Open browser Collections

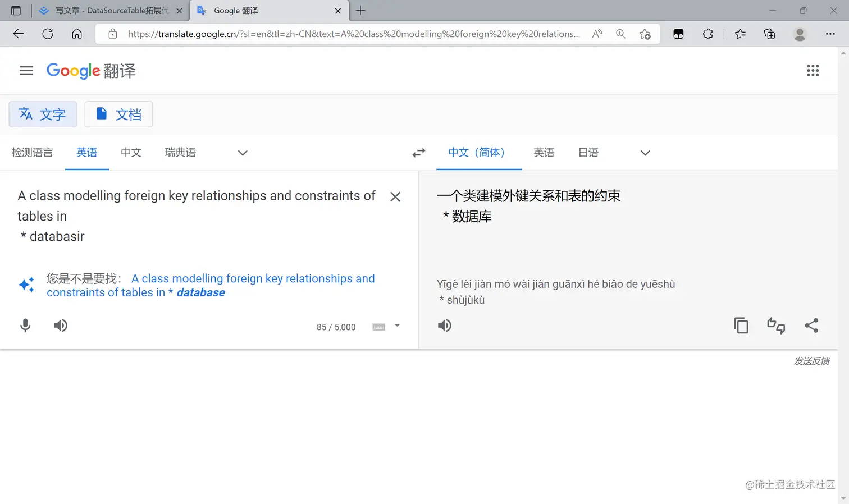point(770,34)
